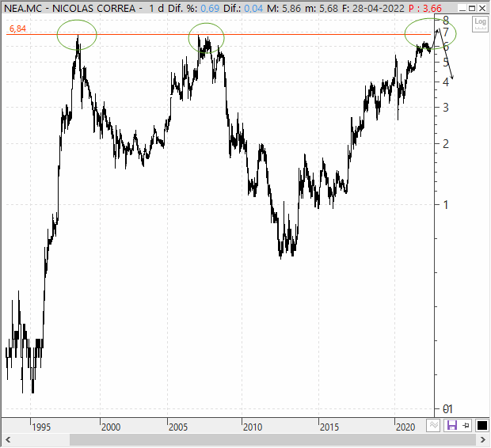Open the black color swatch
Image resolution: width=491 pixels, height=448 pixels.
pyautogui.click(x=482, y=426)
